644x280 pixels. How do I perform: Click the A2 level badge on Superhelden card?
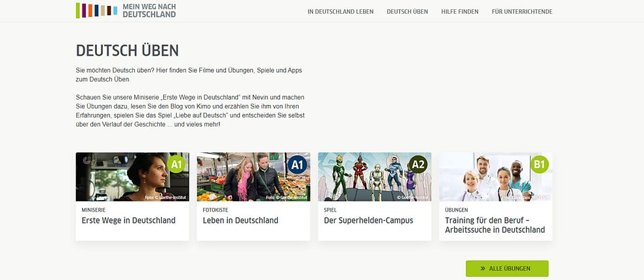point(418,164)
